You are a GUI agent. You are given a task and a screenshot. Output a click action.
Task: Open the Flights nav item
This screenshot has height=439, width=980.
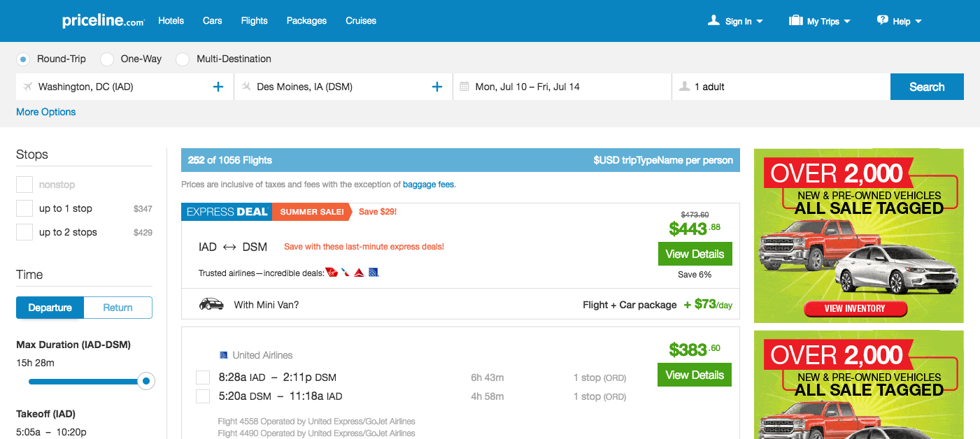pyautogui.click(x=255, y=20)
